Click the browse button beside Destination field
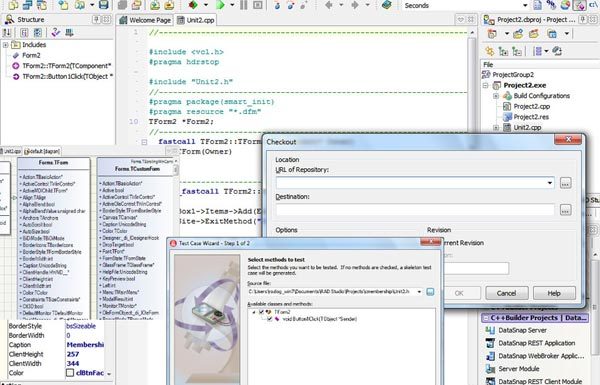 pos(565,210)
